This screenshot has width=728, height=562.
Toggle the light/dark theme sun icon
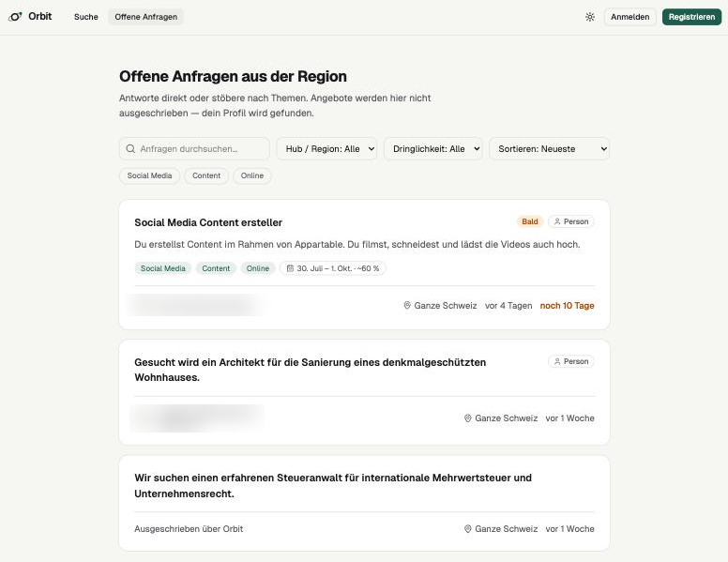tap(590, 17)
